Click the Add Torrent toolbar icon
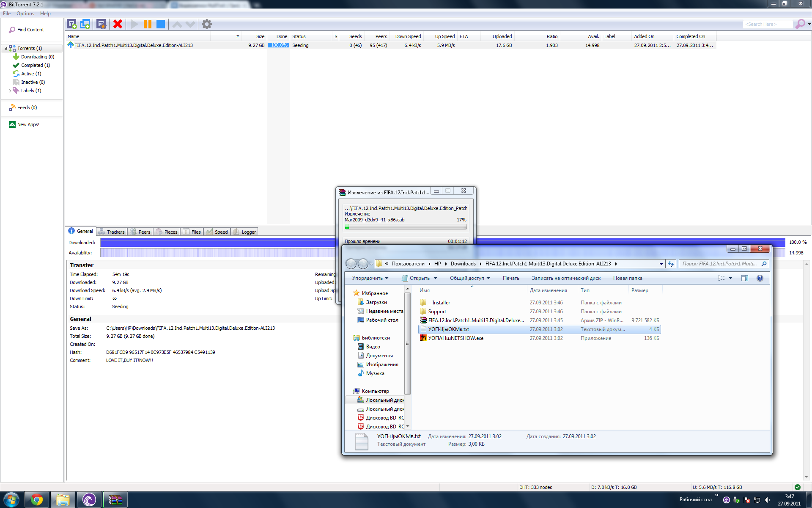Viewport: 812px width, 508px height. tap(72, 24)
